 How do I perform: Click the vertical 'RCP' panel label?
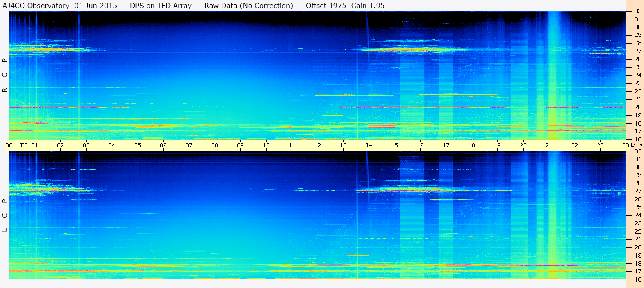coord(5,75)
